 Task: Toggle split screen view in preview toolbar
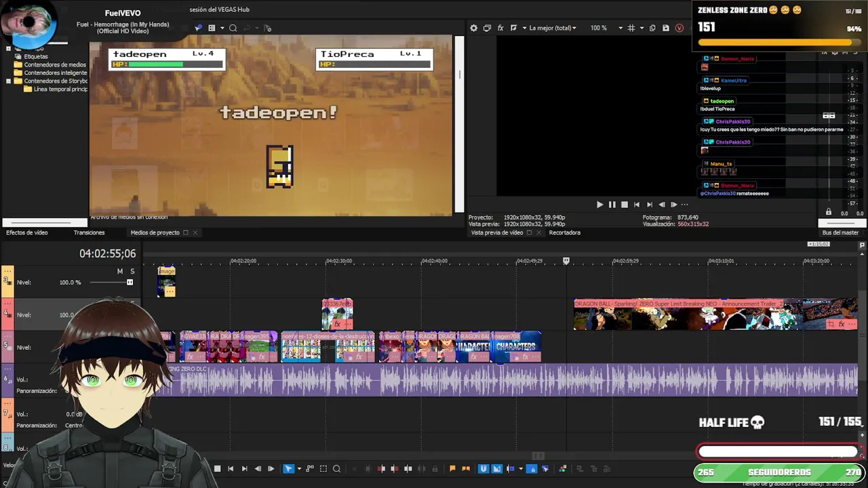[514, 28]
